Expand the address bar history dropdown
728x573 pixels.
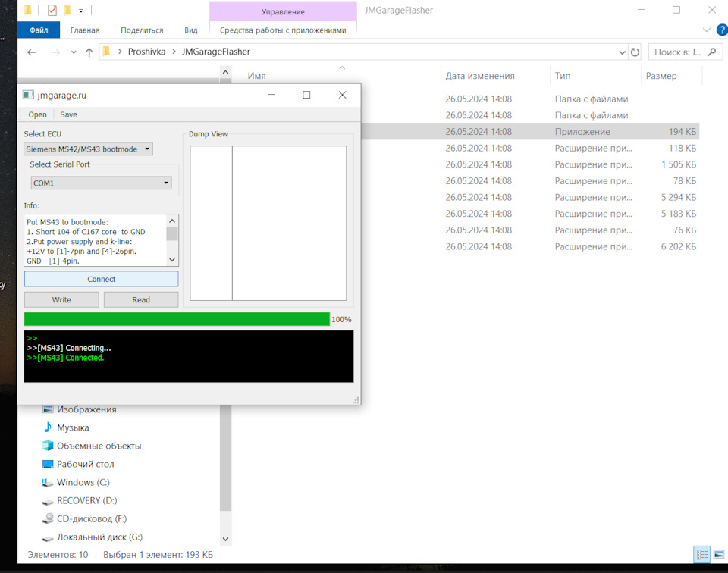pos(622,52)
